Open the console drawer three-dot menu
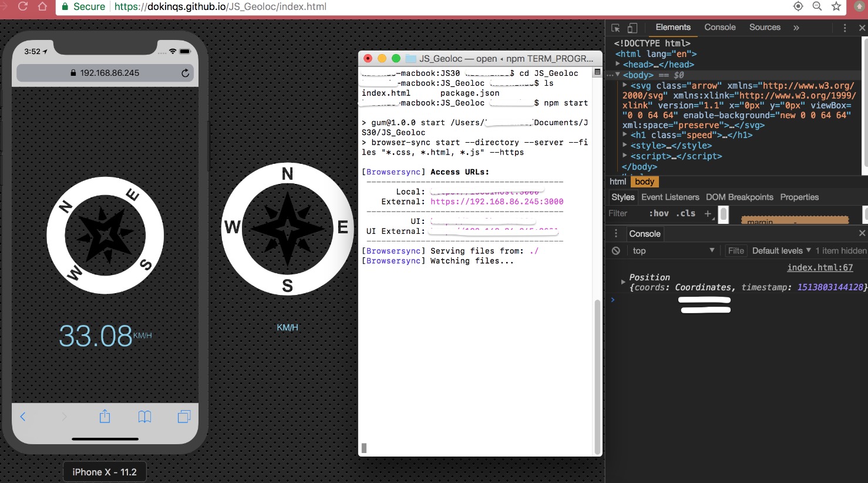 [616, 233]
